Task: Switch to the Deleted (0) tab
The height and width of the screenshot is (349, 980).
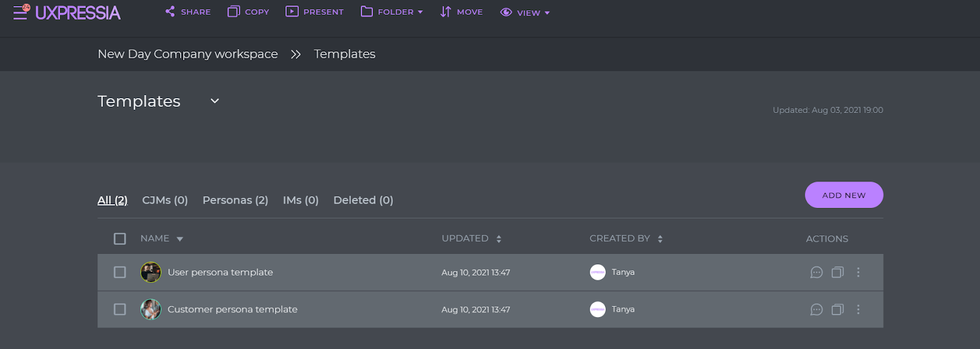Action: [x=363, y=200]
